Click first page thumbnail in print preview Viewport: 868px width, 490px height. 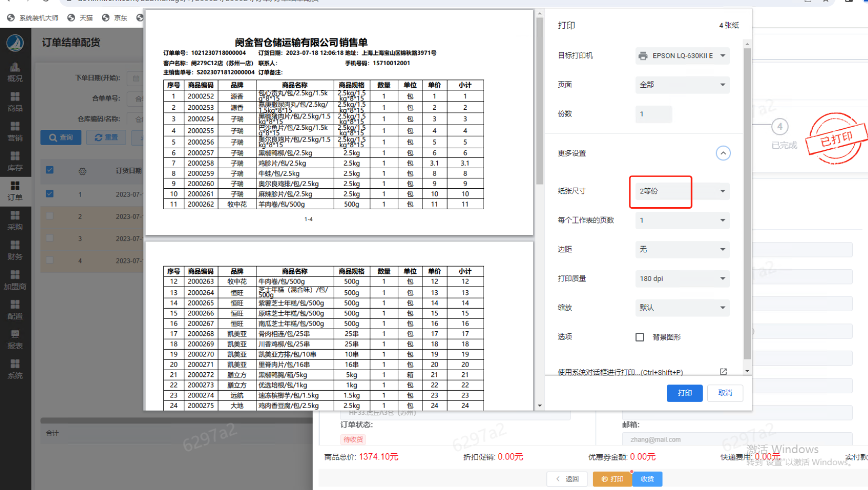(339, 122)
